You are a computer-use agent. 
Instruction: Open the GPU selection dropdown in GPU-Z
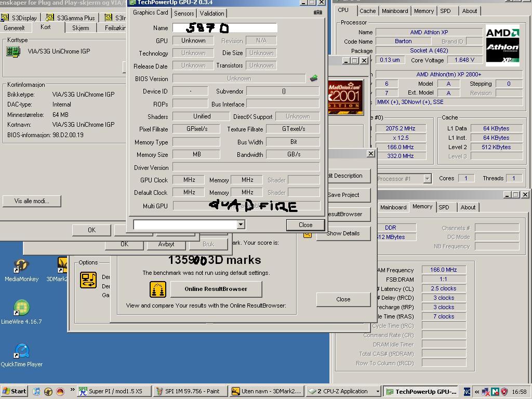241,224
